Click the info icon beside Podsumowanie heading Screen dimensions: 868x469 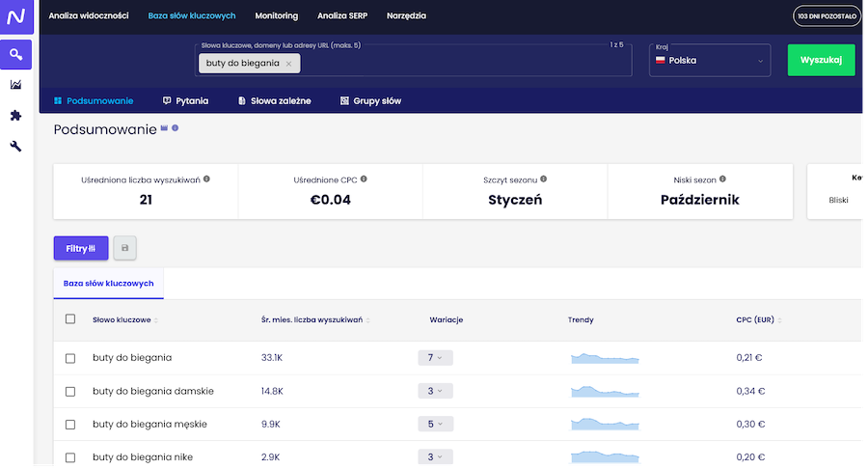(x=175, y=128)
